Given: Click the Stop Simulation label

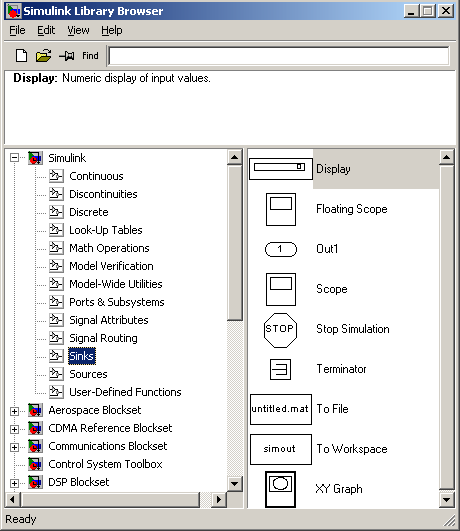Looking at the screenshot, I should [x=353, y=329].
